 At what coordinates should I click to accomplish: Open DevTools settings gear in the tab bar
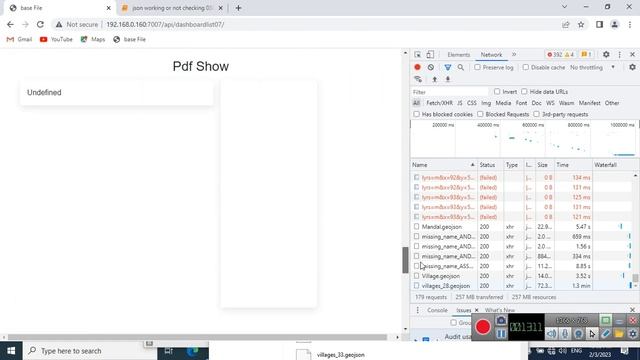click(606, 55)
